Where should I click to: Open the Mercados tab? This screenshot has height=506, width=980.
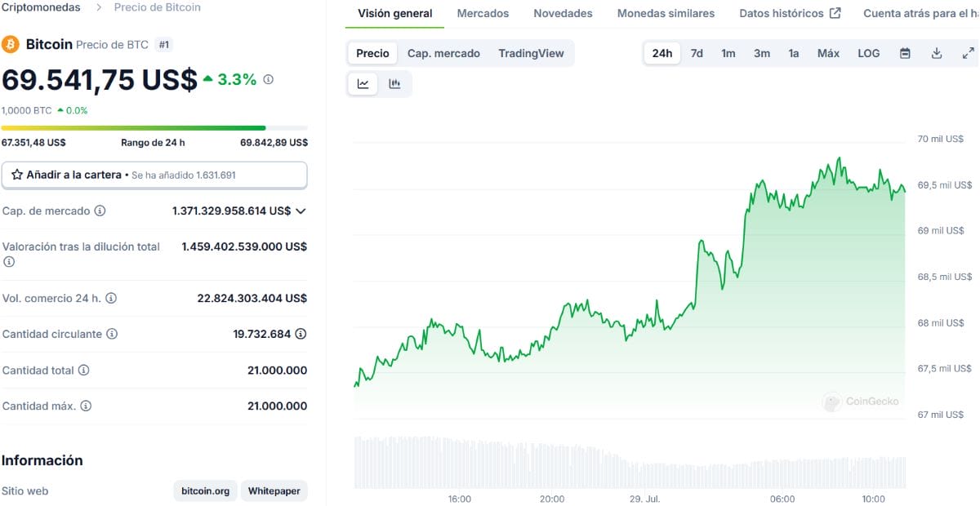(483, 14)
